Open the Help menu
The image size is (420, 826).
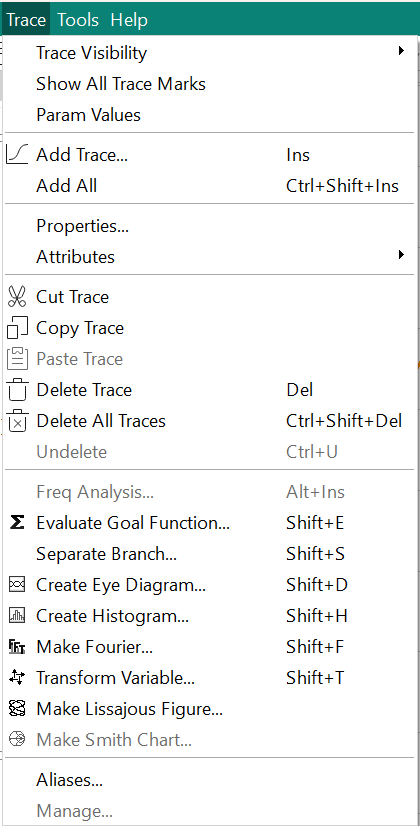click(129, 19)
